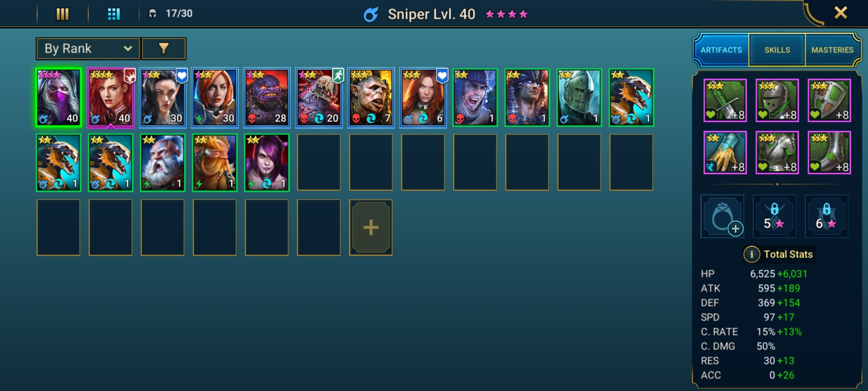868x391 pixels.
Task: Switch to grid view icon
Action: 114,14
